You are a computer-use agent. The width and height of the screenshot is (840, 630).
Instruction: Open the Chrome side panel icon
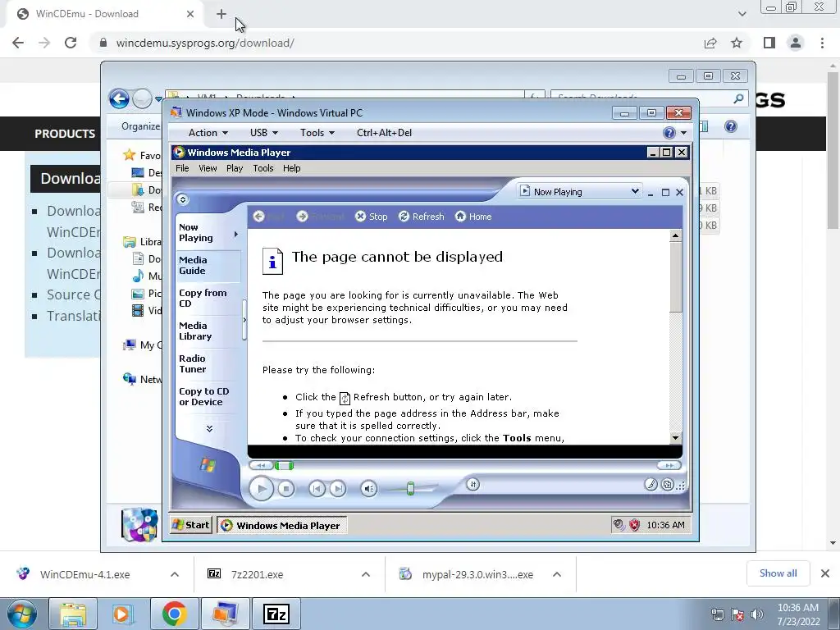769,43
